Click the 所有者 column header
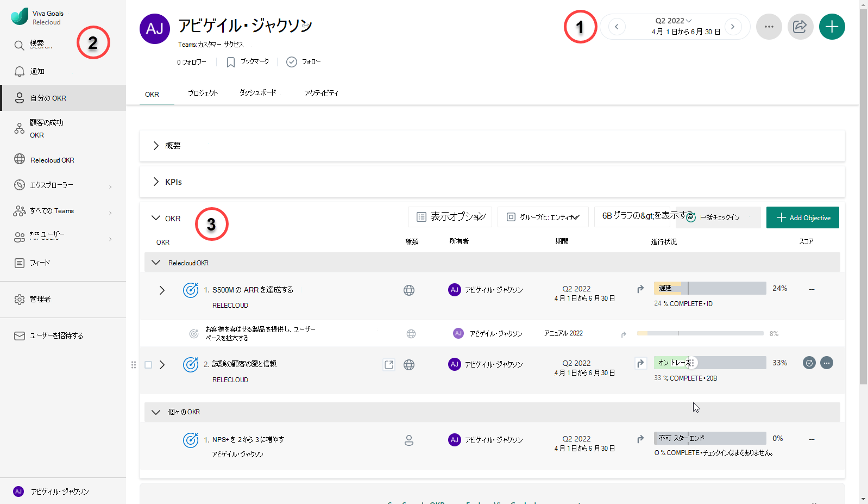The height and width of the screenshot is (504, 868). click(x=459, y=241)
